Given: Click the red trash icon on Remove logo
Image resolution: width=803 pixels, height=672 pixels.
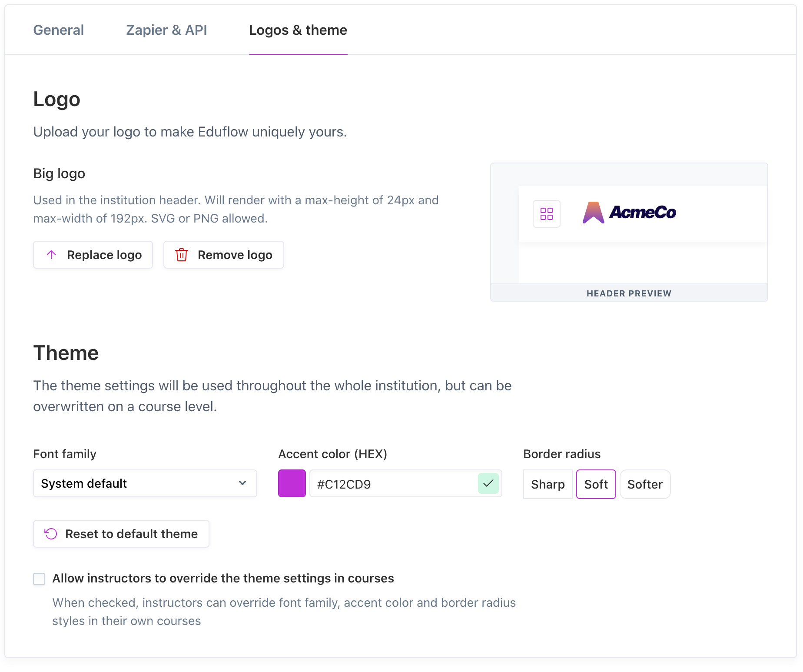Looking at the screenshot, I should 182,255.
